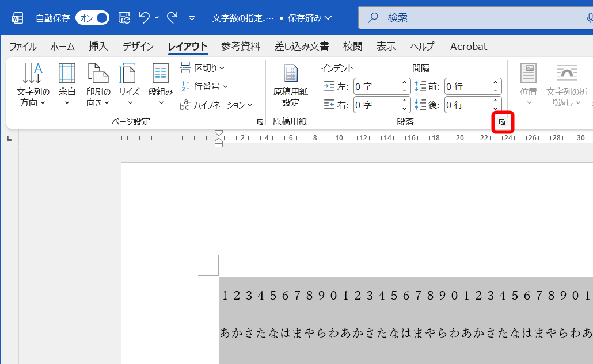The width and height of the screenshot is (593, 364).
Task: Click the spacing before 前 value field
Action: [467, 86]
